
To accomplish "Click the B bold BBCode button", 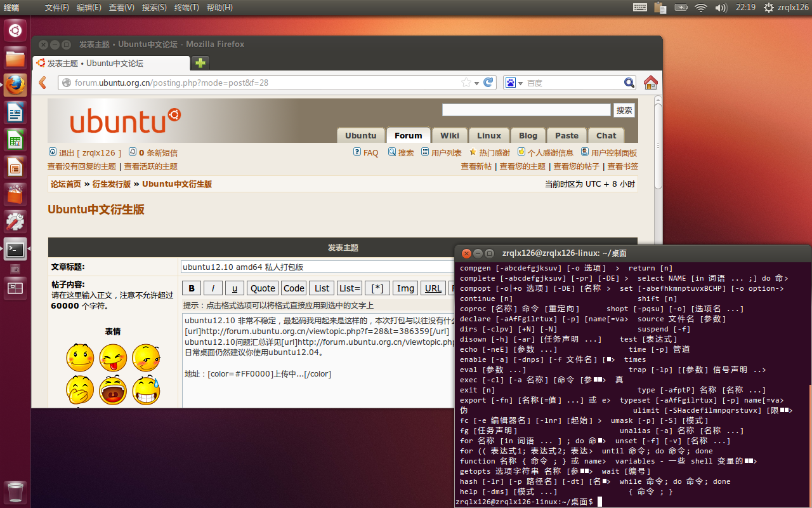I will tap(192, 288).
